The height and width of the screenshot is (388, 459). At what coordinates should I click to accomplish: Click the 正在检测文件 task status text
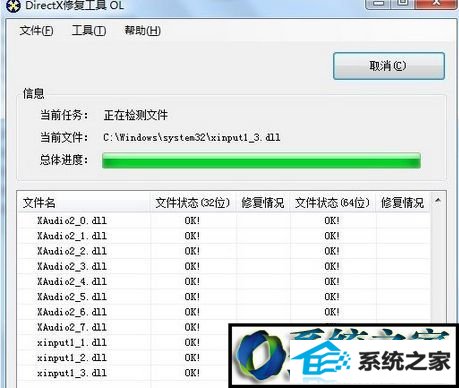[x=135, y=115]
